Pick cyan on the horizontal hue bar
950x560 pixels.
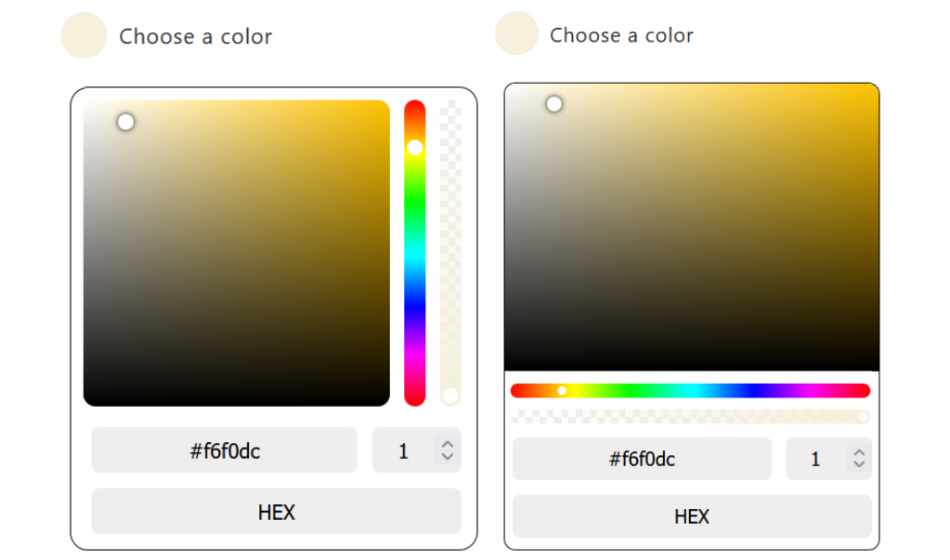pyautogui.click(x=690, y=391)
